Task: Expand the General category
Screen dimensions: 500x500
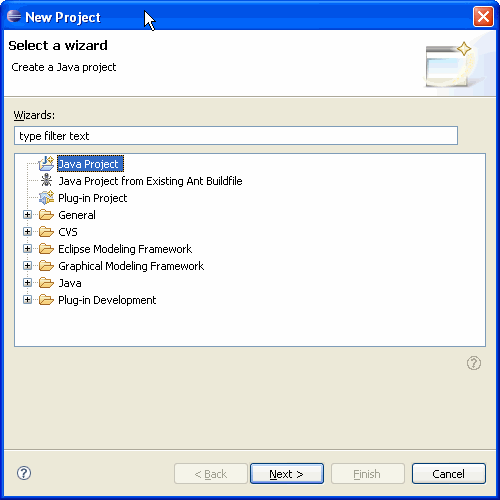Action: [27, 215]
